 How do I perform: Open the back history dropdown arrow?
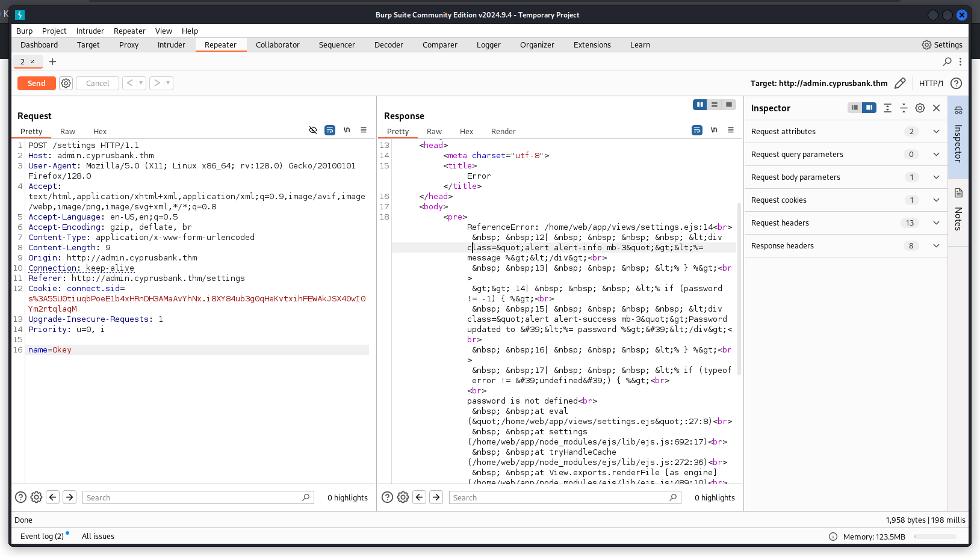(x=141, y=83)
